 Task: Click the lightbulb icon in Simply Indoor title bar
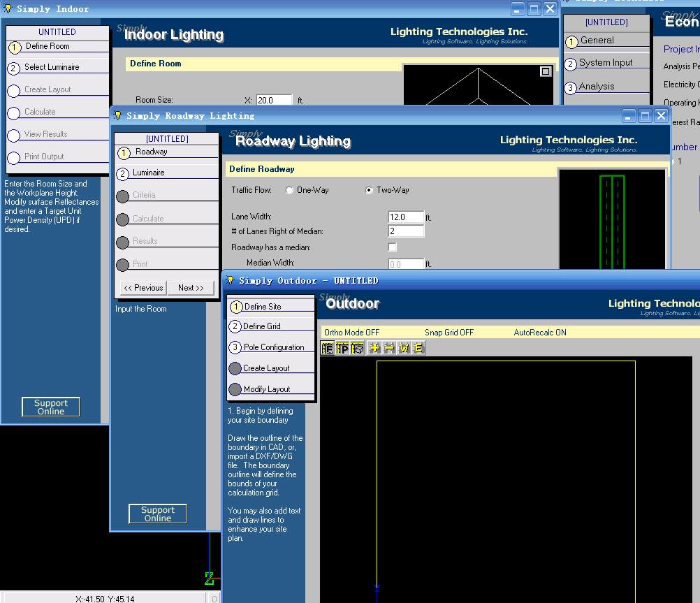click(8, 8)
